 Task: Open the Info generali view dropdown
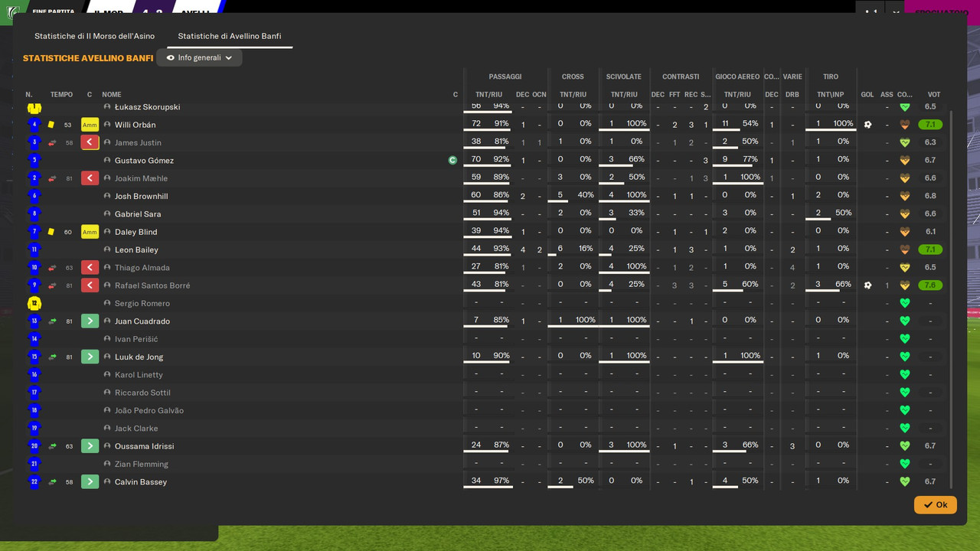coord(199,57)
